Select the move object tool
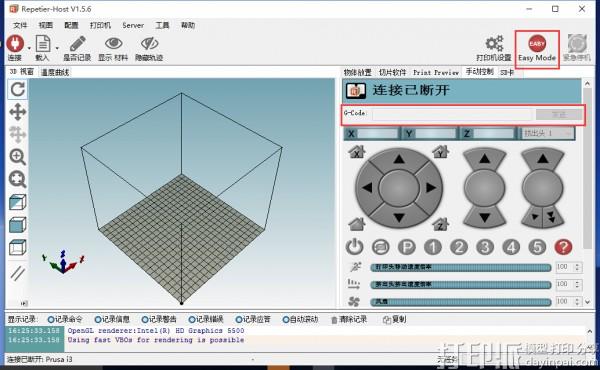600x370 pixels. tap(18, 134)
